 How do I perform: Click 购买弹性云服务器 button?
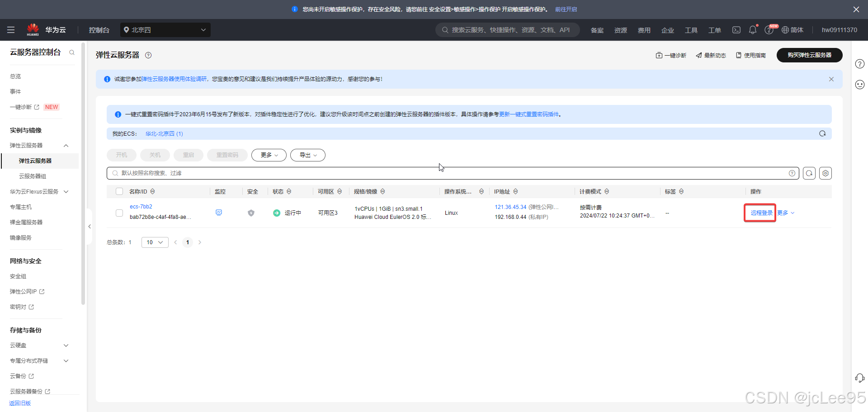point(810,55)
